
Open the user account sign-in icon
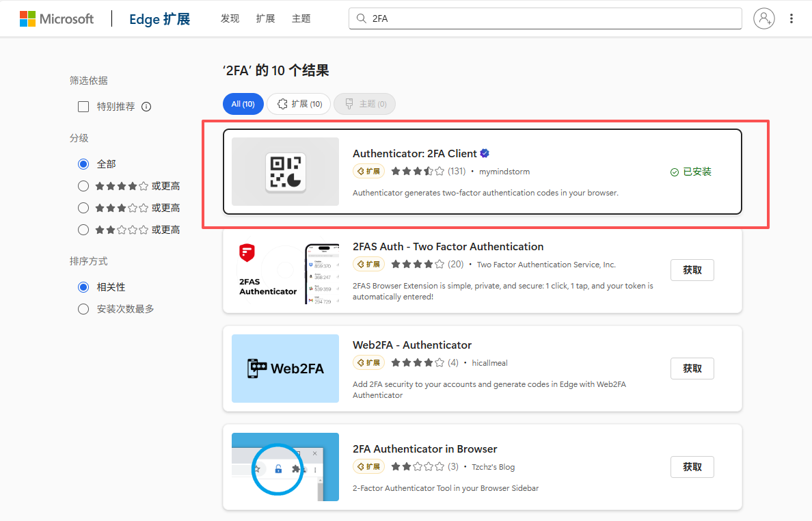coord(763,18)
